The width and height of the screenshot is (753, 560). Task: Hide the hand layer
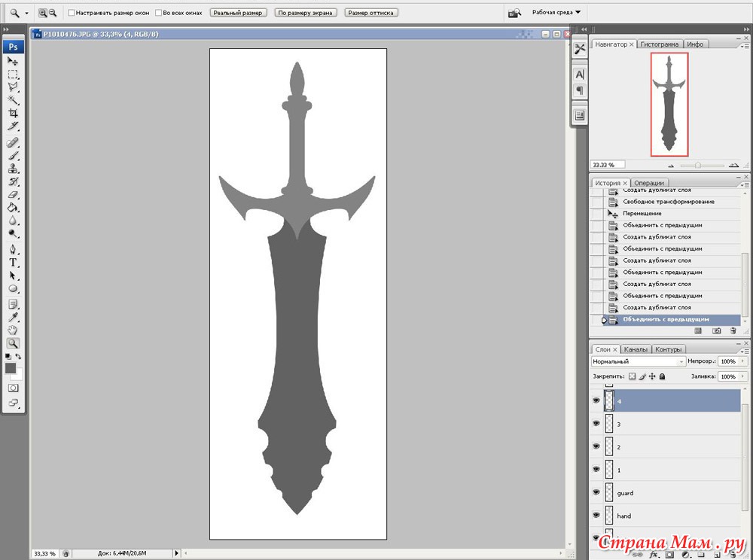click(596, 516)
